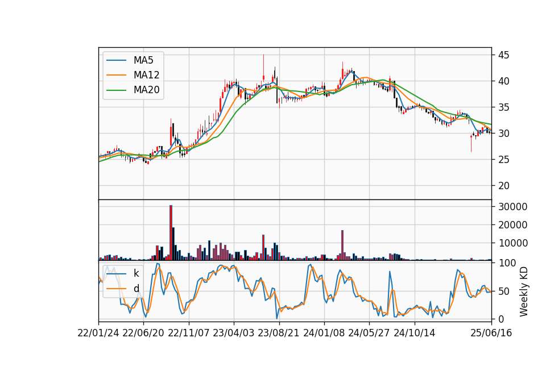Click the d legend label
The width and height of the screenshot is (546, 392).
pos(136,289)
